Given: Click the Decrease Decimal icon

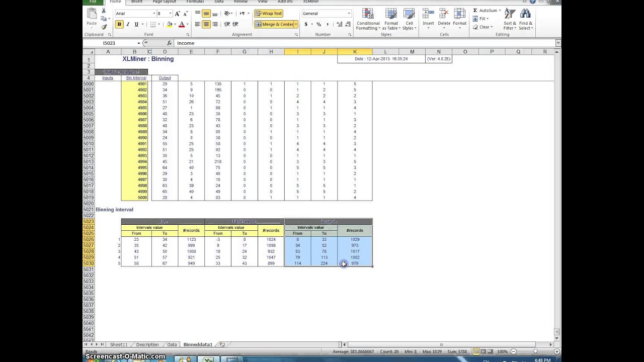Looking at the screenshot, I should click(347, 24).
